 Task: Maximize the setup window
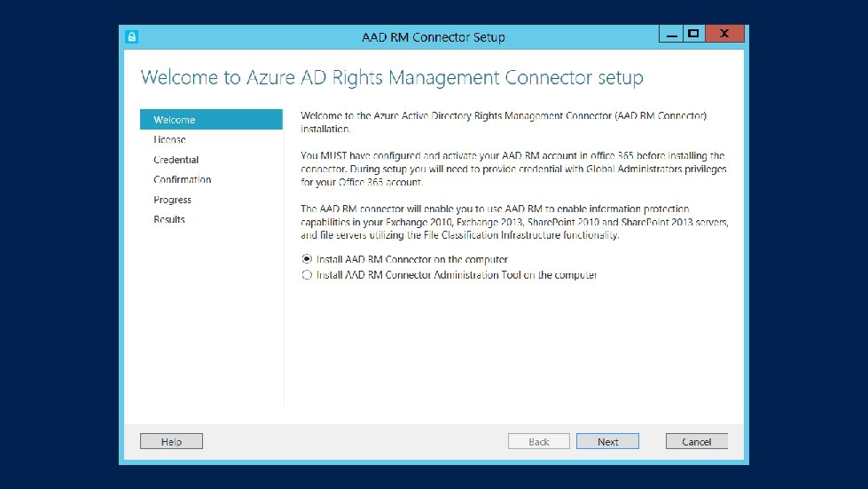tap(693, 34)
